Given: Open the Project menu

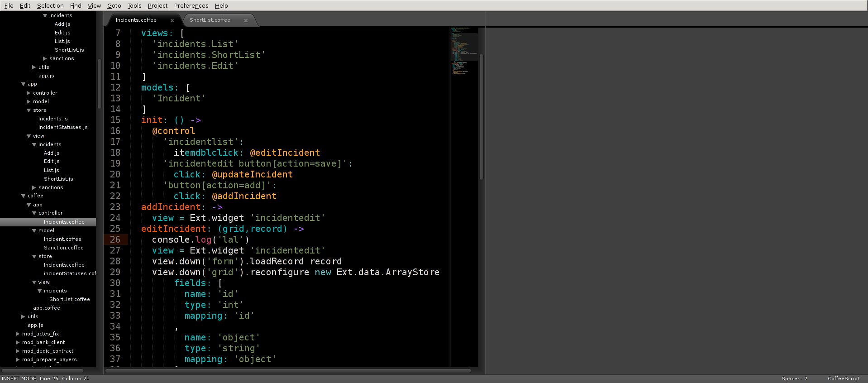Looking at the screenshot, I should tap(157, 5).
